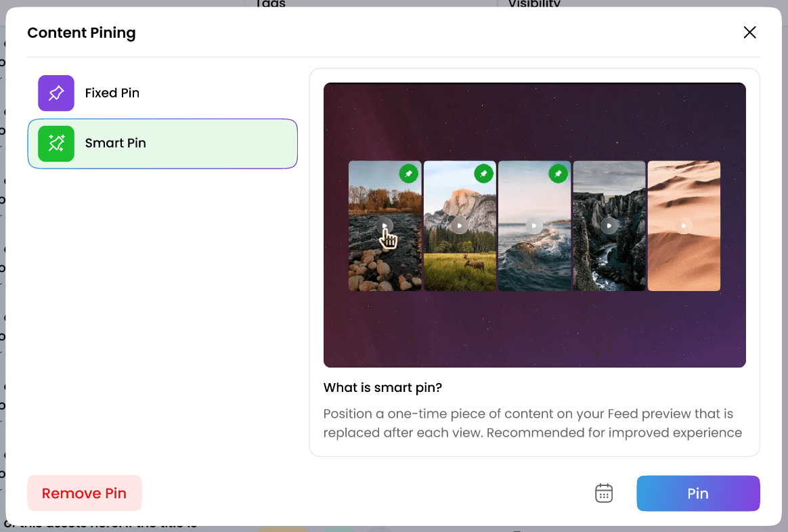Image resolution: width=788 pixels, height=532 pixels.
Task: Click pin badge on autumn river thumbnail
Action: click(x=409, y=174)
